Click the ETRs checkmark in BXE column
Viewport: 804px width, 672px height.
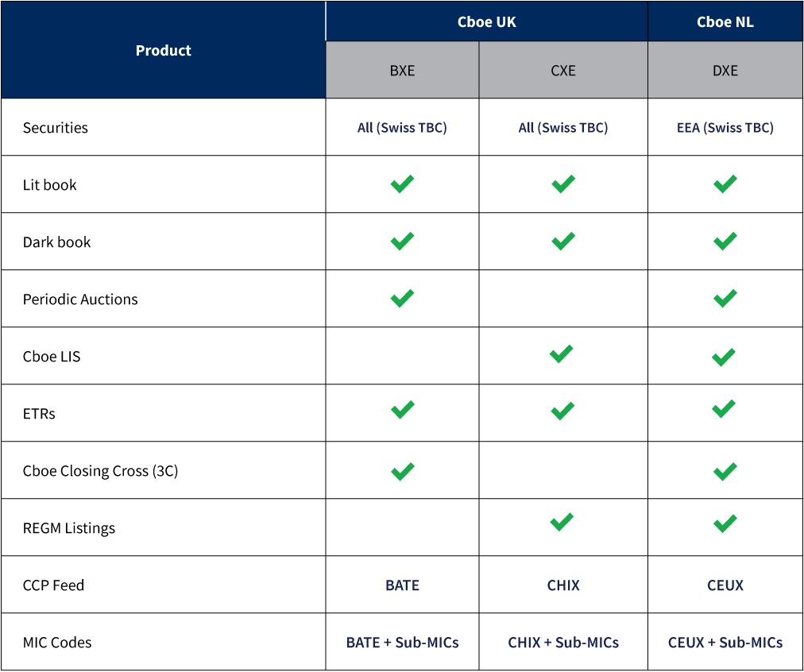click(402, 410)
